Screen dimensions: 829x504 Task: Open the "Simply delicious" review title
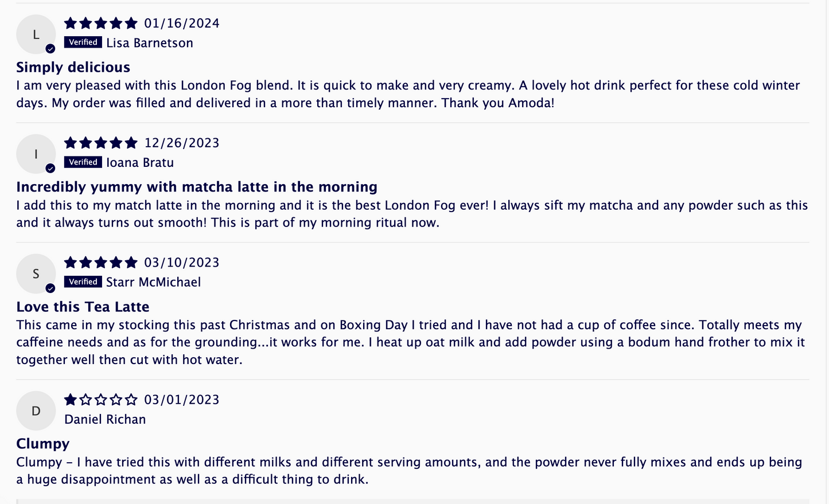73,68
